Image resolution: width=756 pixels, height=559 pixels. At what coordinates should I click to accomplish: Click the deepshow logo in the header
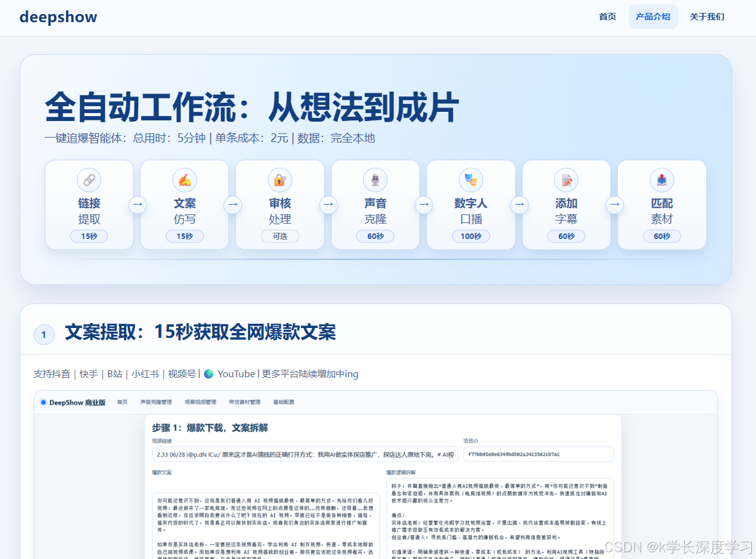click(58, 17)
